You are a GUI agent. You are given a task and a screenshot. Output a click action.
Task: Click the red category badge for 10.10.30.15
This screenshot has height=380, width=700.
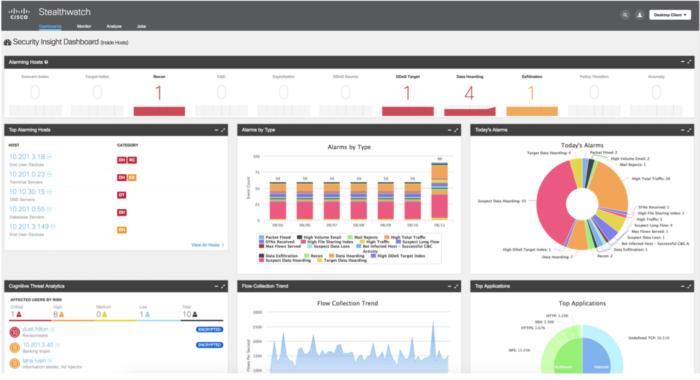click(121, 195)
